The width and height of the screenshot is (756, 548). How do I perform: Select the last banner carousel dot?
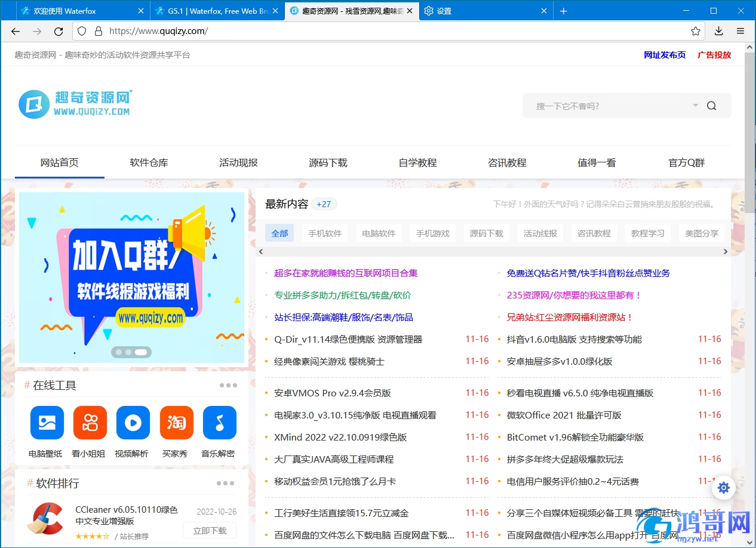[141, 352]
